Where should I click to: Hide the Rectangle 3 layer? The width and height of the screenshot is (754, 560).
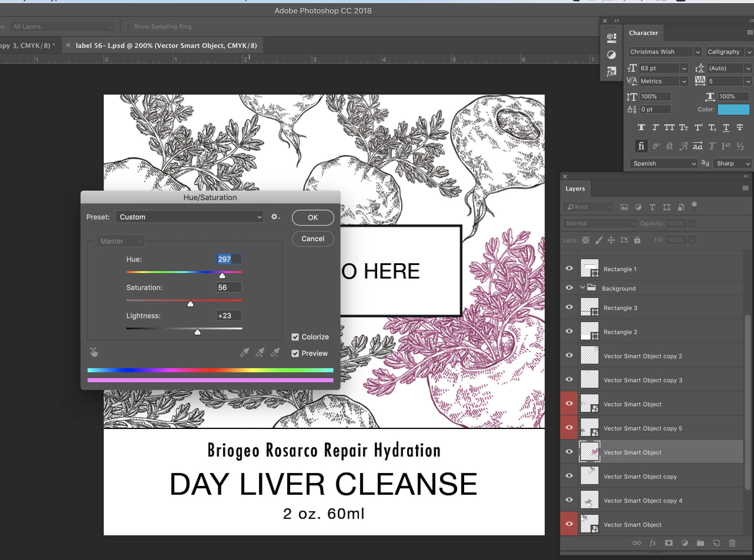point(569,307)
